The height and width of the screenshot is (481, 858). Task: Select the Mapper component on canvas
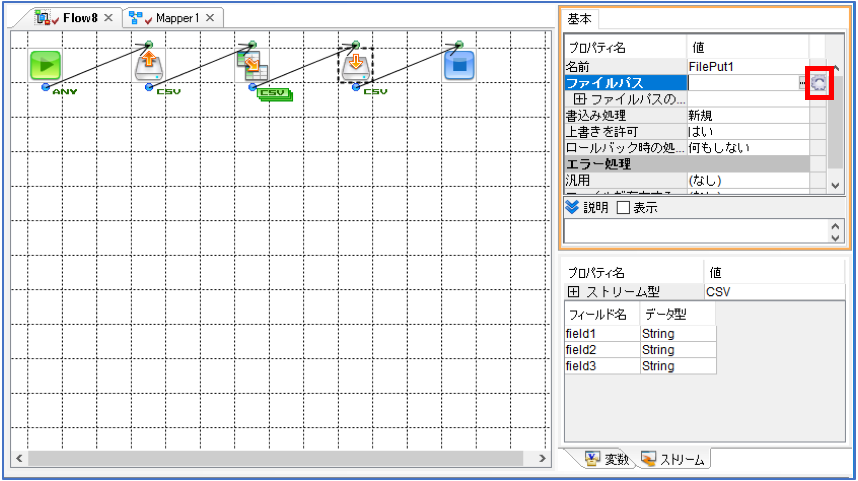coord(252,65)
